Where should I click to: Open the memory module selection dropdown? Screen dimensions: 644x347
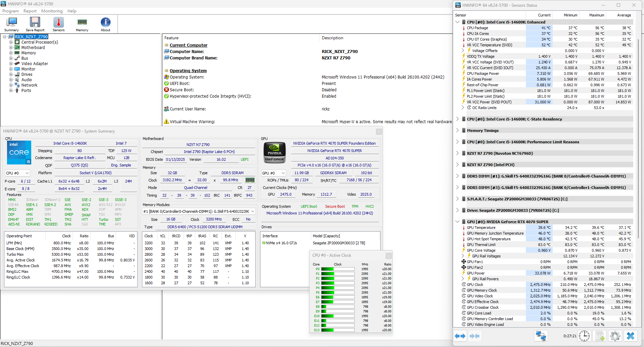point(199,211)
